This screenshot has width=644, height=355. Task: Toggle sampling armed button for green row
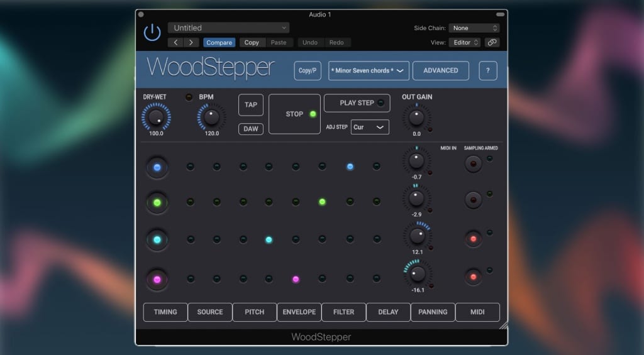click(473, 200)
